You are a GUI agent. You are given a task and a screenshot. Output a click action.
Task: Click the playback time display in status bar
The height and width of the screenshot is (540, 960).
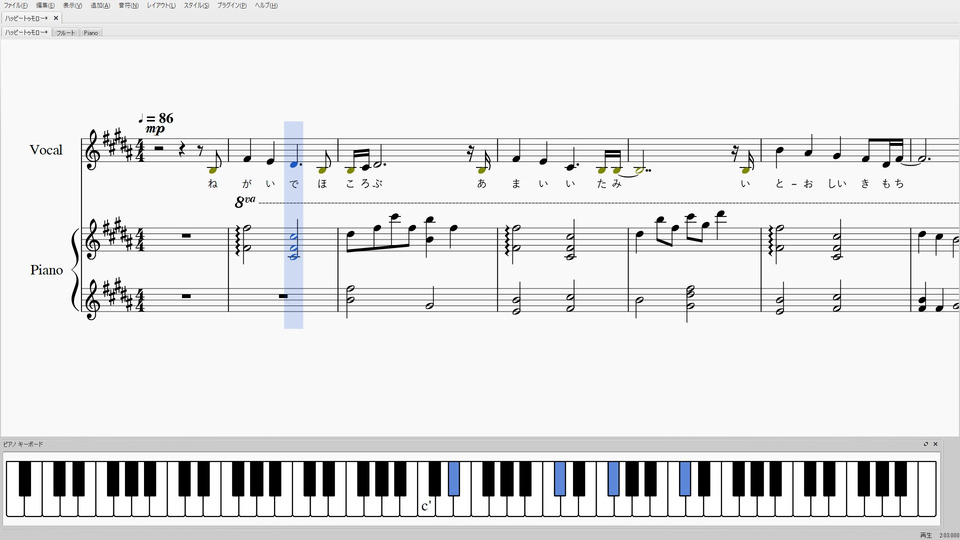(949, 536)
